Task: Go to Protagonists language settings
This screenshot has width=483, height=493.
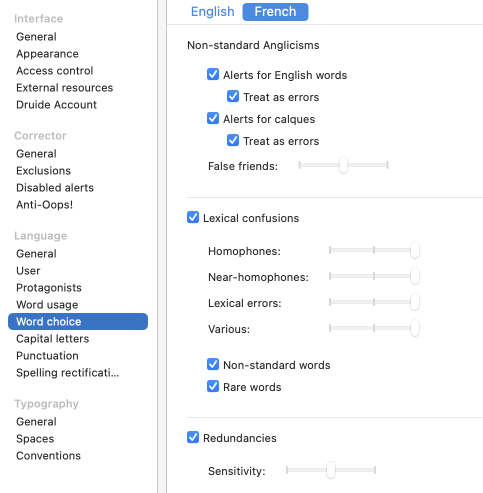Action: (x=49, y=288)
